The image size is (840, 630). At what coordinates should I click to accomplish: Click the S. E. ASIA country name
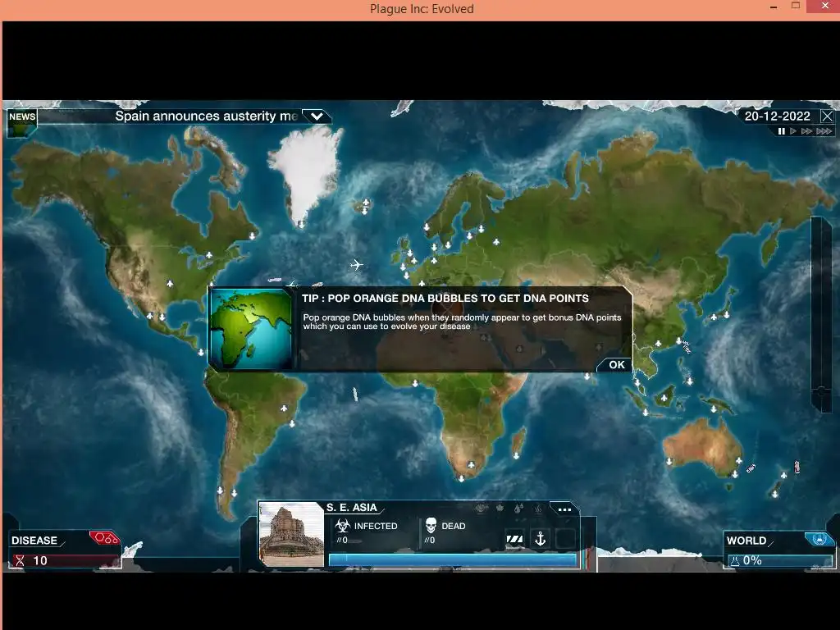point(352,507)
